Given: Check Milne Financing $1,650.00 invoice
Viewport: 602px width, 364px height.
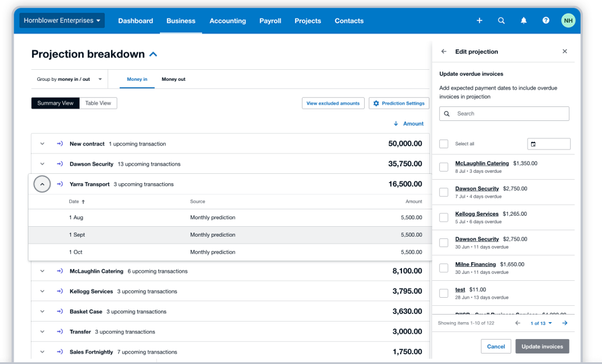Looking at the screenshot, I should [x=444, y=268].
